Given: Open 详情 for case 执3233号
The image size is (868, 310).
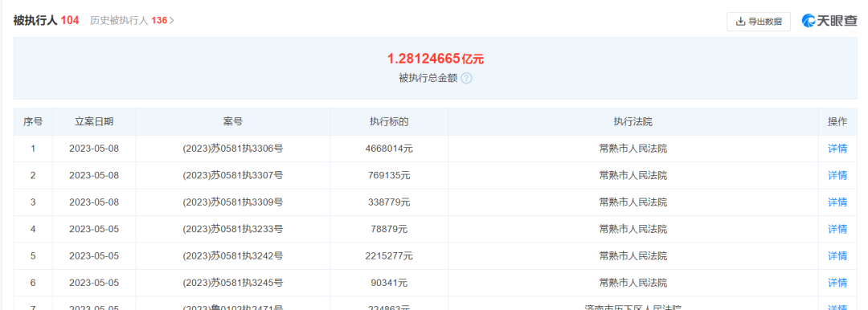Looking at the screenshot, I should click(x=837, y=229).
